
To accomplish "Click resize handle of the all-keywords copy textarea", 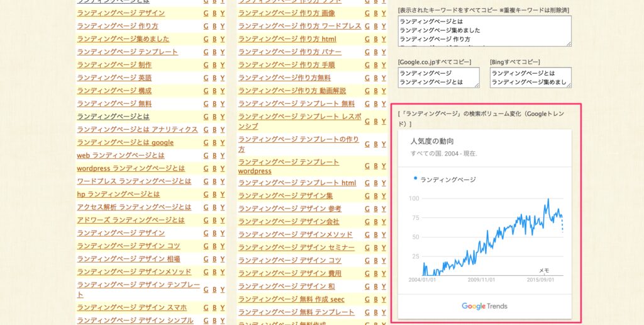I will pos(568,43).
